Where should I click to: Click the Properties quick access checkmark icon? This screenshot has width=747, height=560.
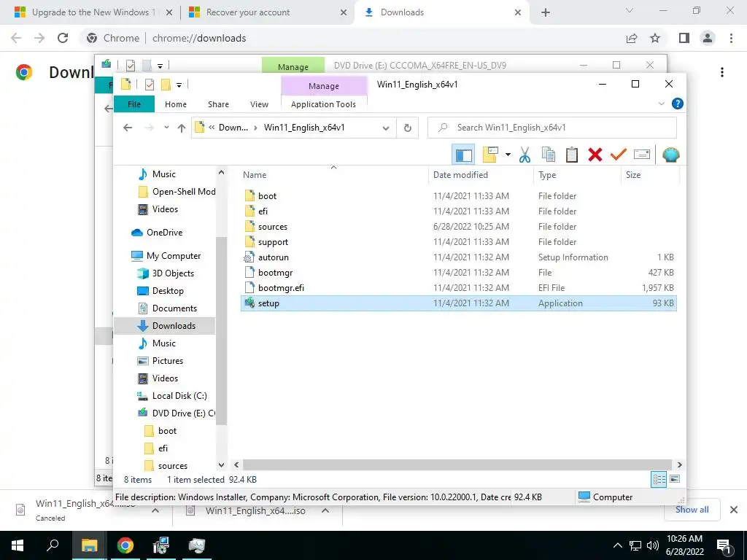(150, 85)
